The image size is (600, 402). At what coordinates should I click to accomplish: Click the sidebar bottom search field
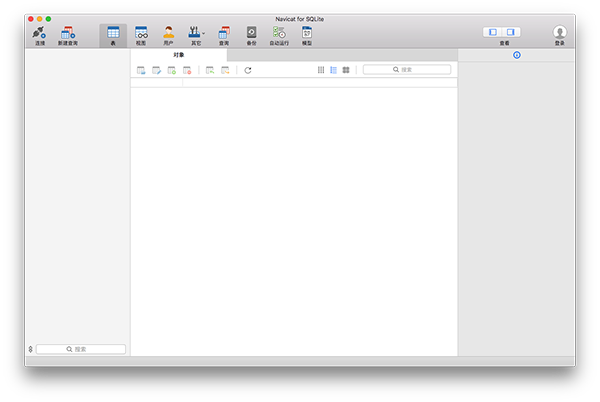point(81,349)
